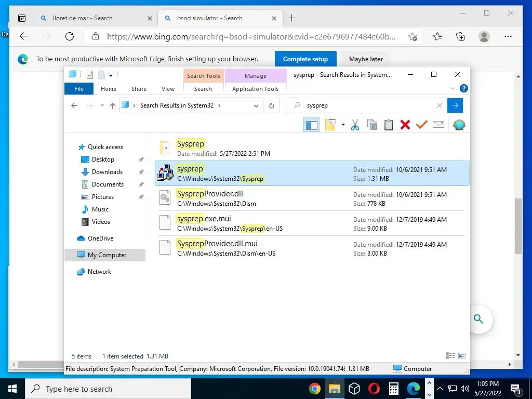Delete the selected file with the red X icon
This screenshot has height=399, width=532.
point(405,125)
